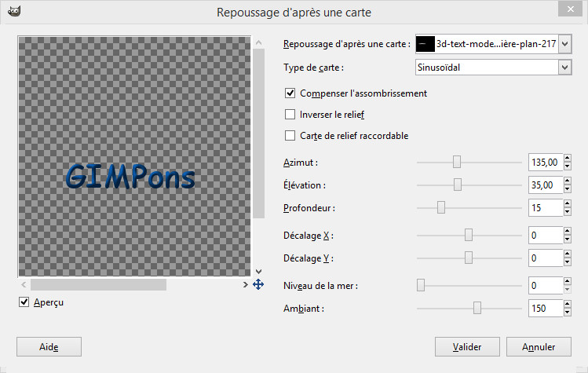Click the Décalage X slider handle
Viewport: 588px width, 373px height.
[469, 236]
